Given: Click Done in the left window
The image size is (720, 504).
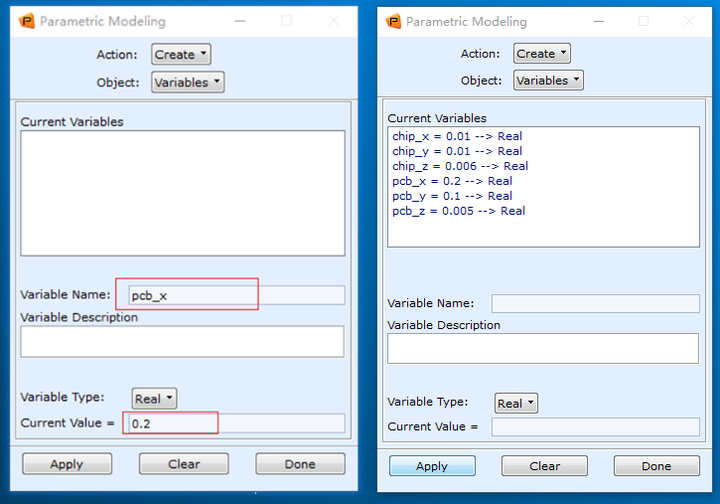Looking at the screenshot, I should click(300, 464).
